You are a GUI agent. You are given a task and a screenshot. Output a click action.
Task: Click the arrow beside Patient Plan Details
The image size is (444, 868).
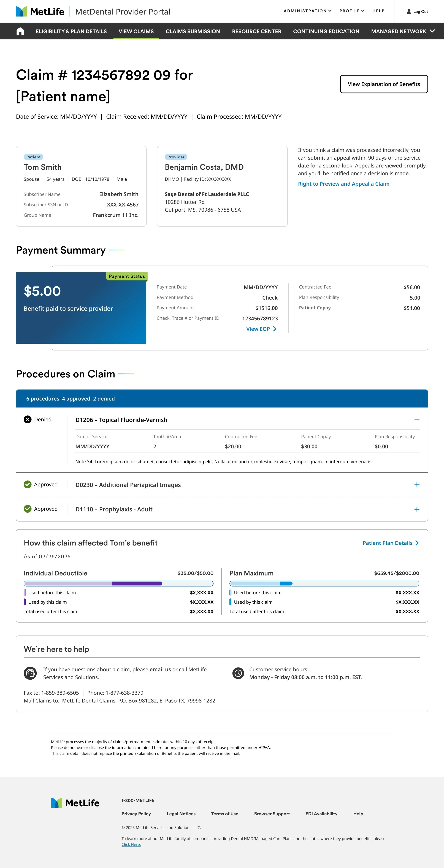tap(417, 543)
